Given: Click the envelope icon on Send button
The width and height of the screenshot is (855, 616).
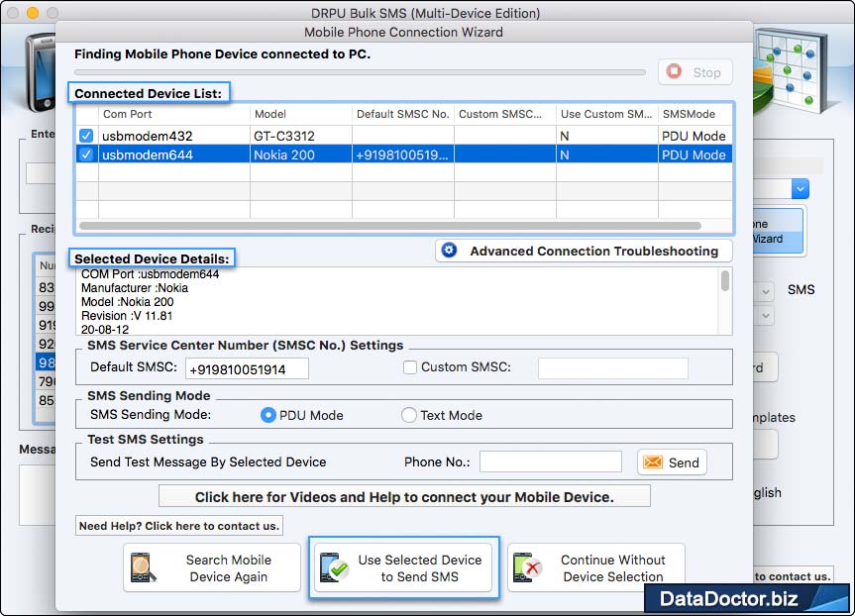Looking at the screenshot, I should point(653,462).
